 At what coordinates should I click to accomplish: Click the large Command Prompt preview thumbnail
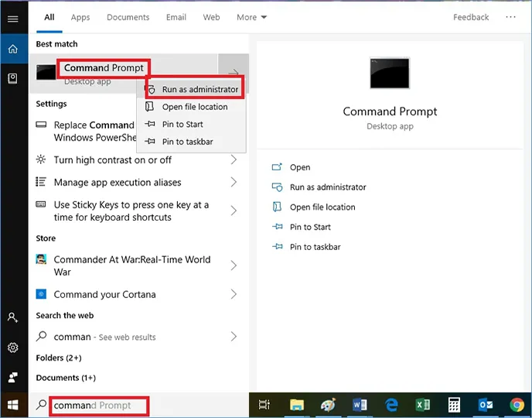tap(390, 73)
